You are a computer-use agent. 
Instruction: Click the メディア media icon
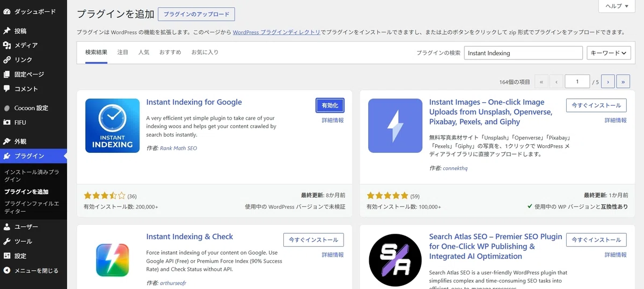tap(7, 46)
